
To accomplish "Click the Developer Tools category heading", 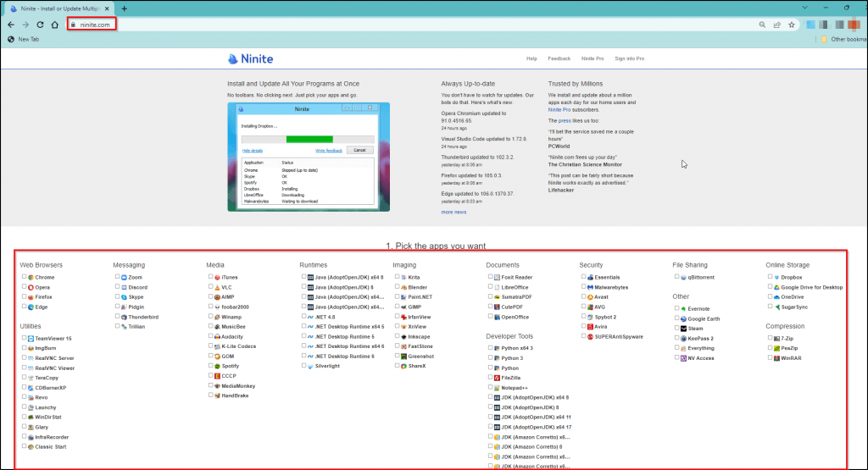I will pyautogui.click(x=509, y=336).
